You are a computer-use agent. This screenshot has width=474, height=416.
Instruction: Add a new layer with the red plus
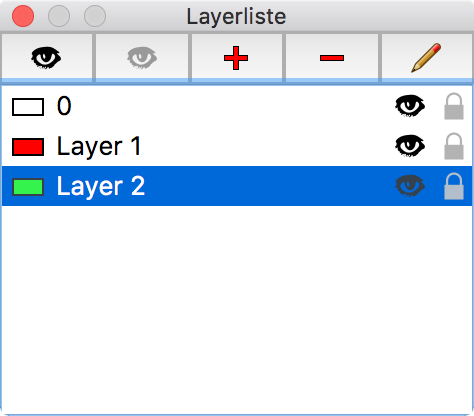236,57
